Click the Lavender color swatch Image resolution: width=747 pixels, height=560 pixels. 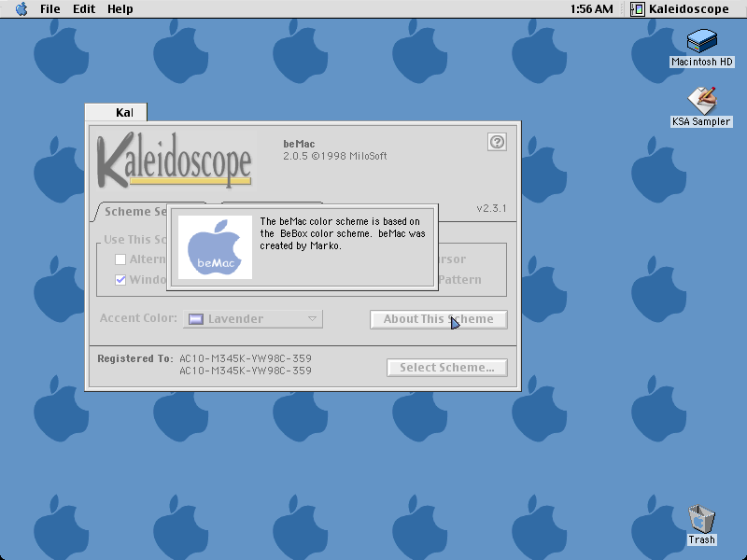tap(196, 319)
